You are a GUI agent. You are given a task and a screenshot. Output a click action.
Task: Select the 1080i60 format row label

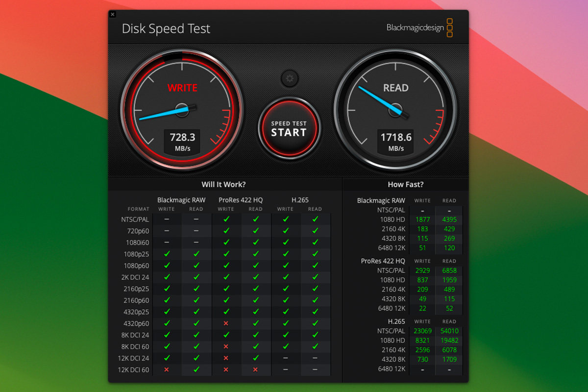[137, 243]
